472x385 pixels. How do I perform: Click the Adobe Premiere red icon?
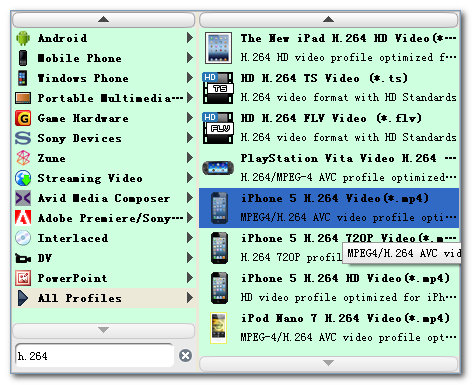point(23,218)
